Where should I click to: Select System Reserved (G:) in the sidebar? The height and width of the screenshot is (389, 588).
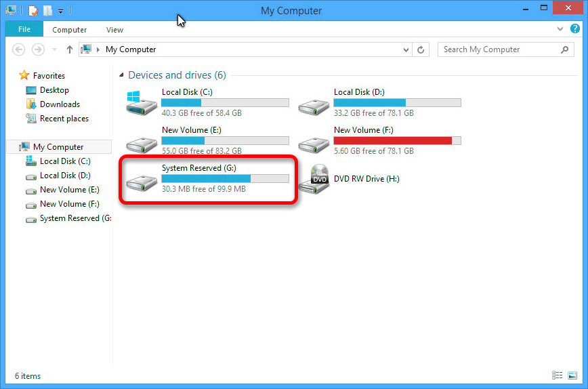(75, 218)
